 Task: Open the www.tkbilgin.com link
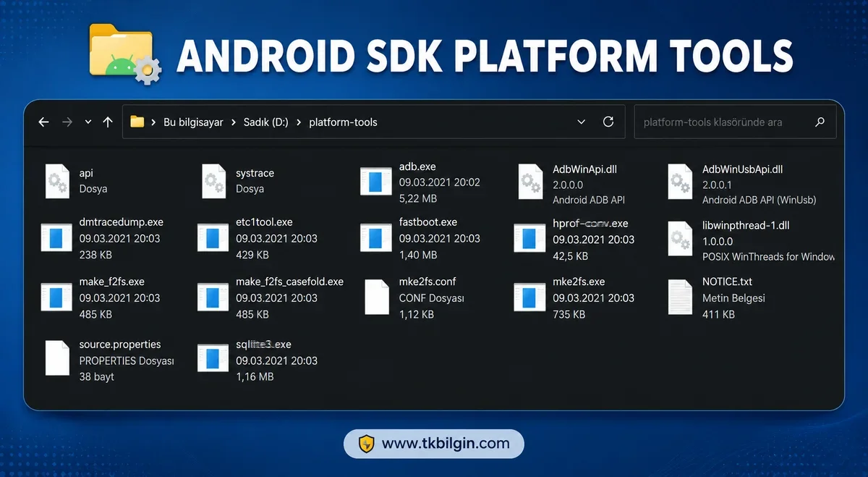click(446, 444)
